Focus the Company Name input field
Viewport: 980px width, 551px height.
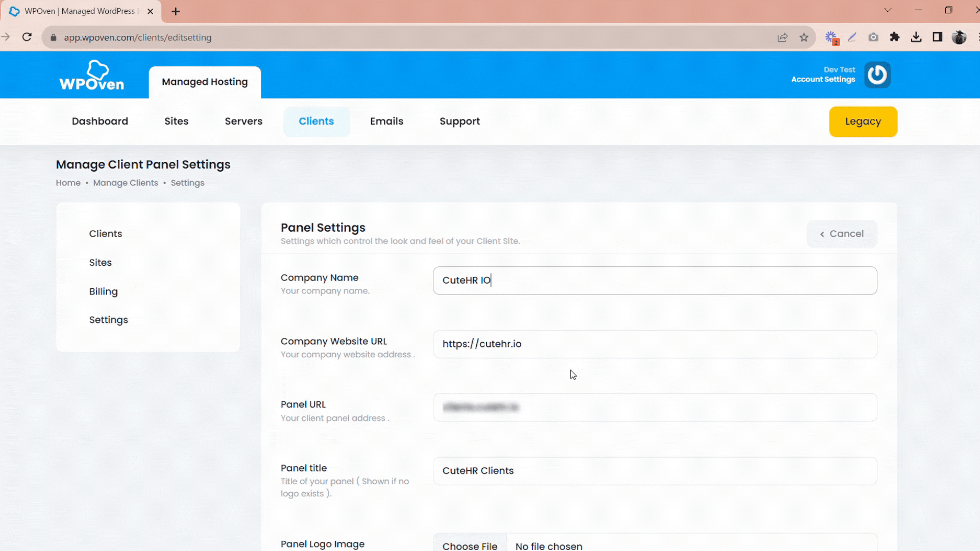(655, 281)
